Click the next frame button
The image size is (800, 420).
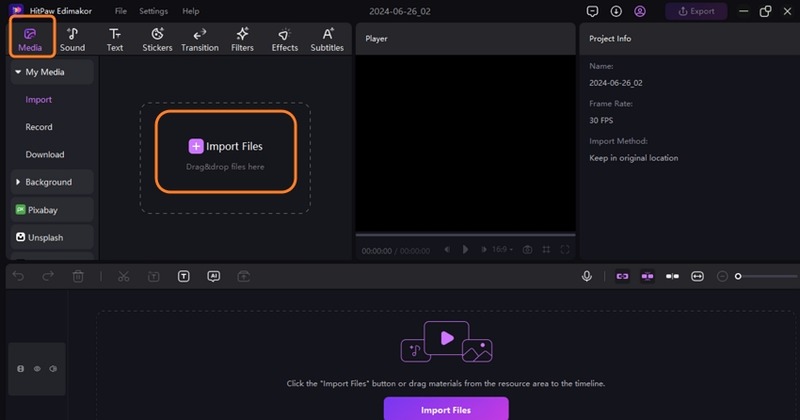[483, 250]
